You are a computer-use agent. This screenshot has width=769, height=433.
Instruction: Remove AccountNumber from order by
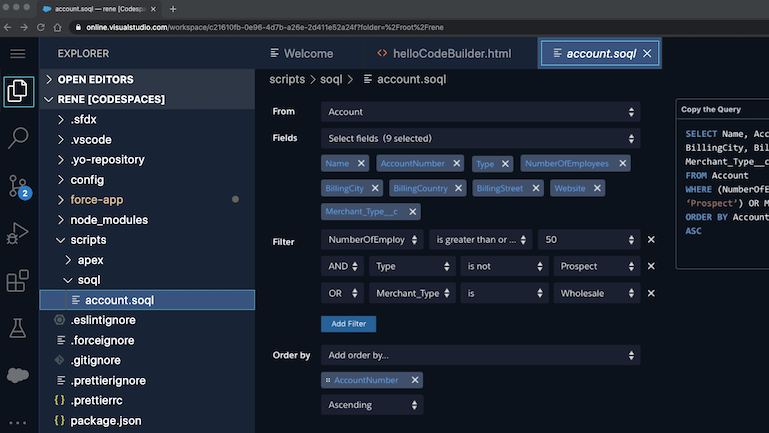point(415,380)
